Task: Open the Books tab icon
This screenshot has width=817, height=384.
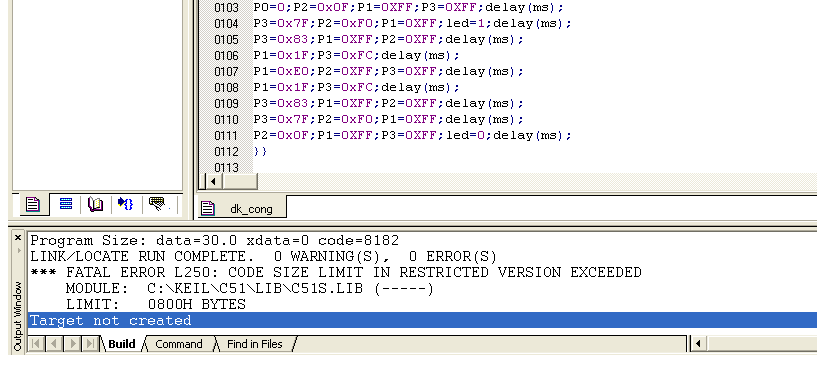Action: click(95, 204)
